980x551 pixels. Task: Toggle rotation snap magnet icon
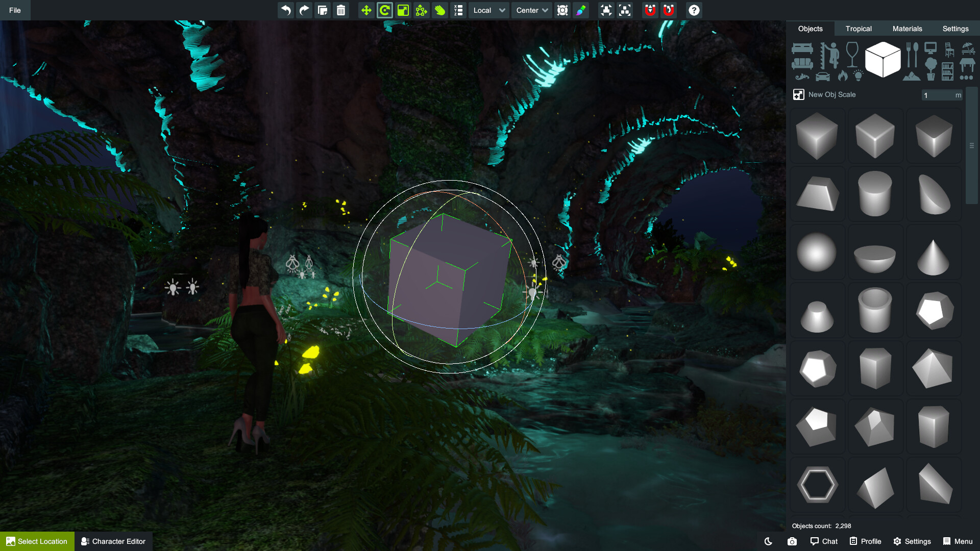[x=669, y=10]
